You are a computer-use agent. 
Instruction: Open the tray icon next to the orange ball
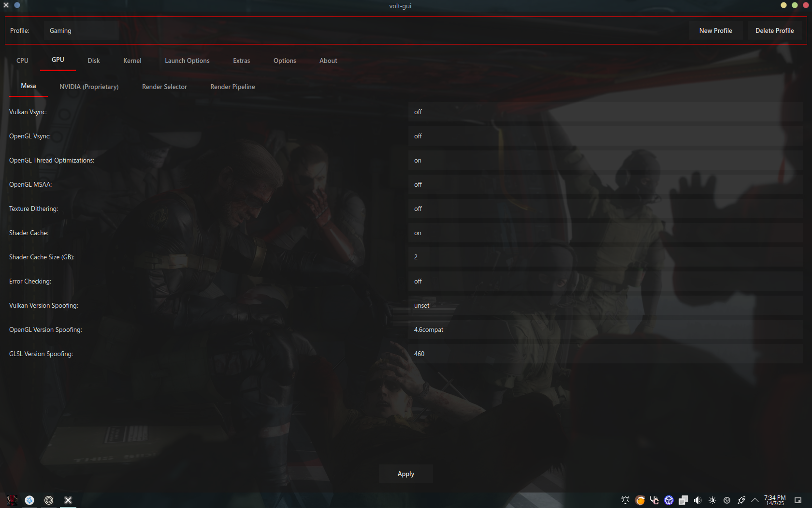coord(654,500)
